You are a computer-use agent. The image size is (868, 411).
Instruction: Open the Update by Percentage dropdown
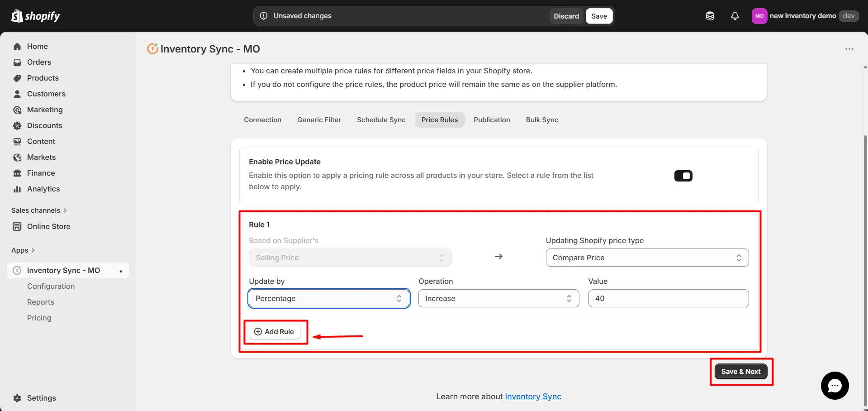coord(328,298)
